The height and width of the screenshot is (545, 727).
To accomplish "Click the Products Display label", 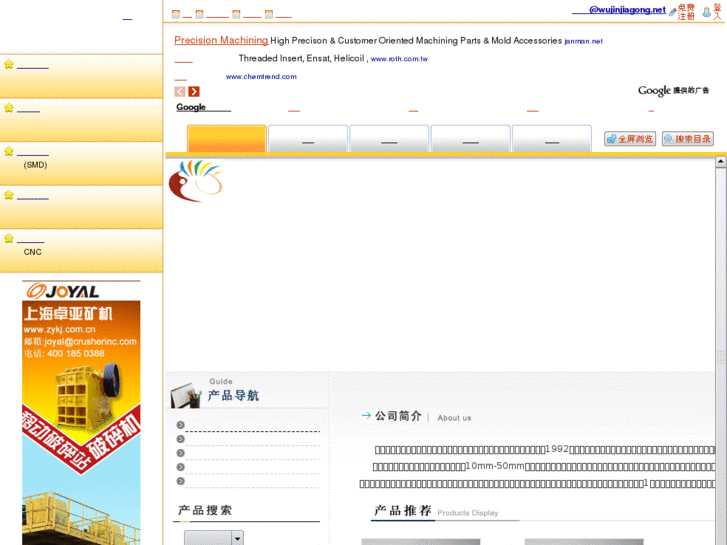I will coord(467,513).
